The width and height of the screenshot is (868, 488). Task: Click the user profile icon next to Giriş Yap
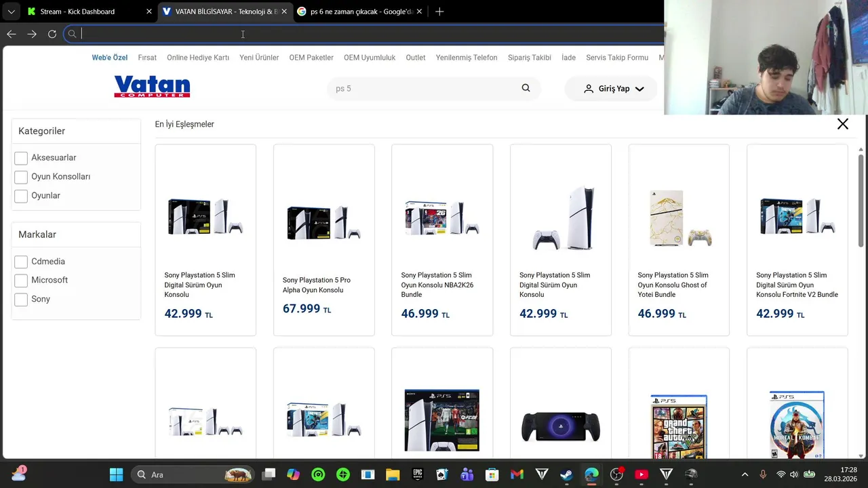click(x=589, y=89)
